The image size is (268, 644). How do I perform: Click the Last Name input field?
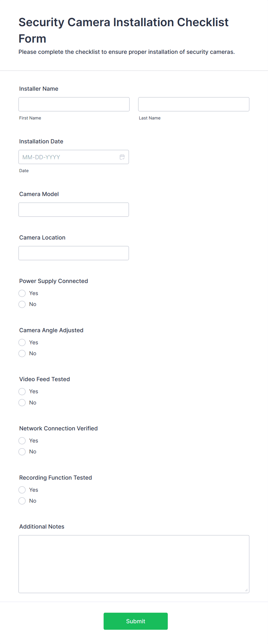coord(194,104)
